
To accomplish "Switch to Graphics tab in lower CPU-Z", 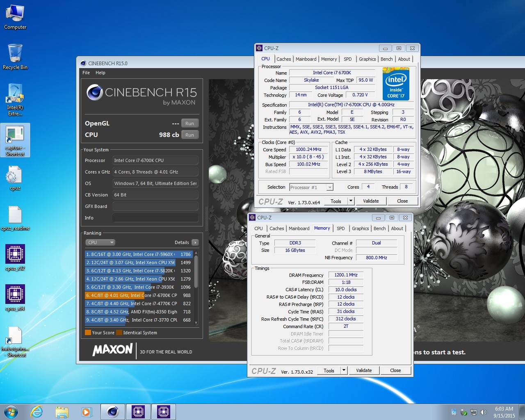I will point(361,228).
